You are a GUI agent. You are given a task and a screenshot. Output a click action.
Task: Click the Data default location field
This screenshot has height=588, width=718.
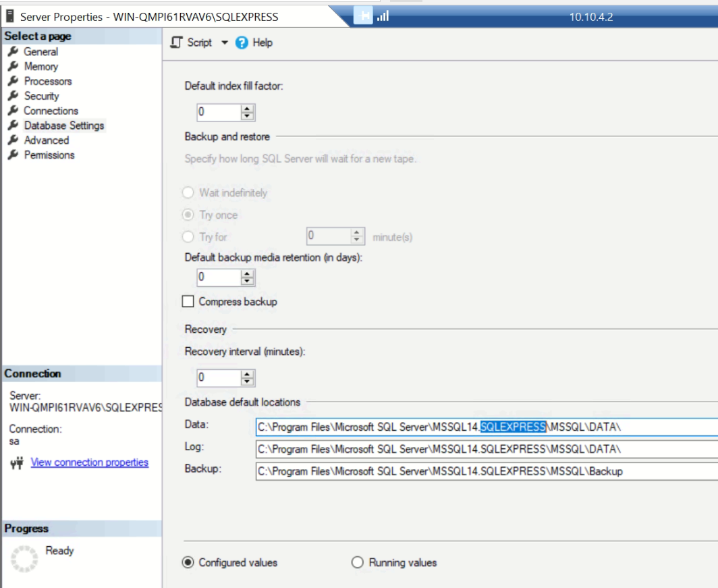pyautogui.click(x=487, y=427)
